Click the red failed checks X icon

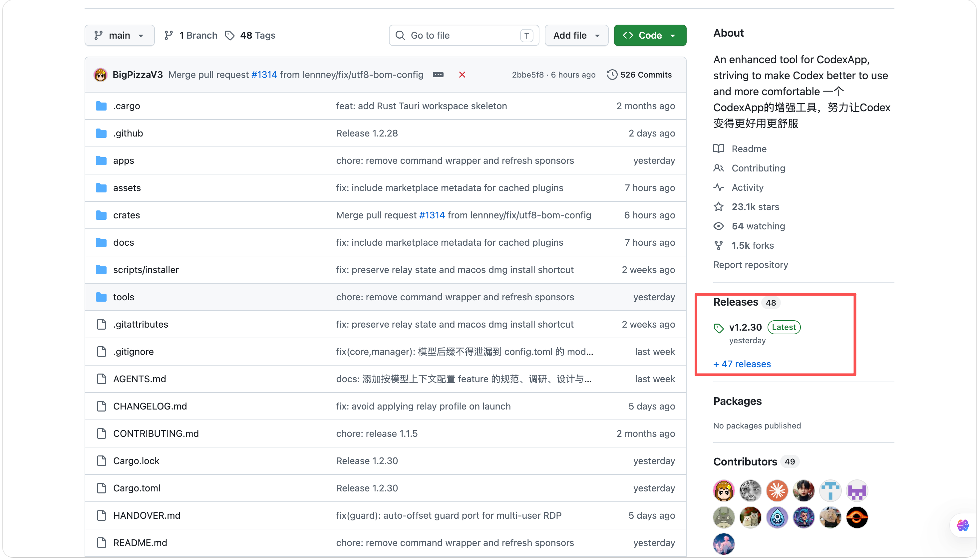(x=462, y=75)
